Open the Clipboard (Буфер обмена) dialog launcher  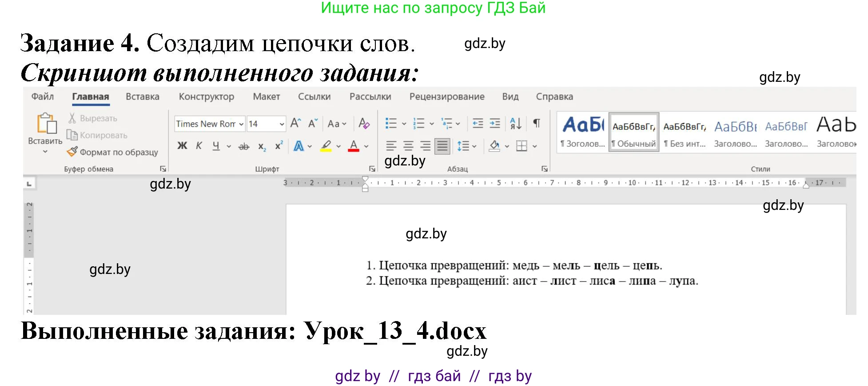pos(163,169)
